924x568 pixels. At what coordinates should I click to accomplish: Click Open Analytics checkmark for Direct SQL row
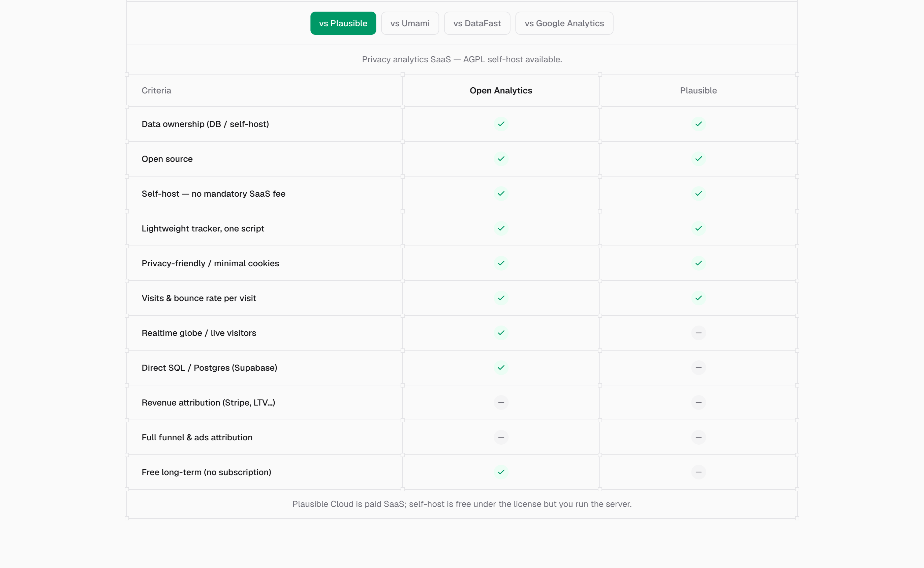point(501,368)
